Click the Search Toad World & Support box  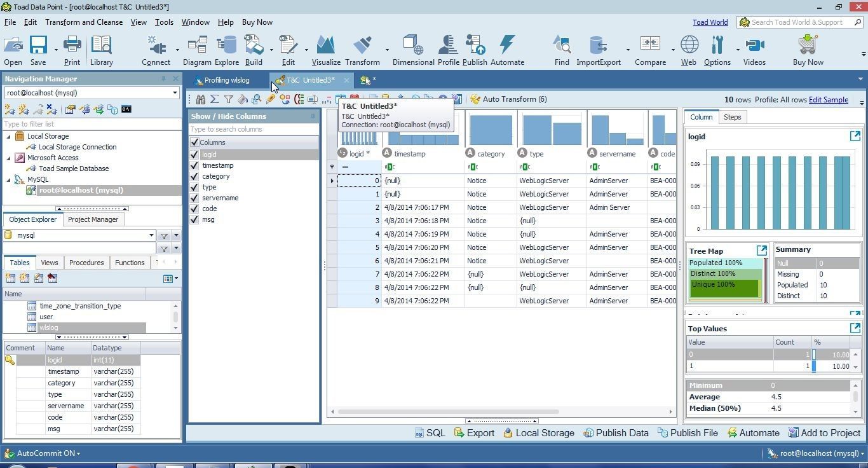pos(800,22)
